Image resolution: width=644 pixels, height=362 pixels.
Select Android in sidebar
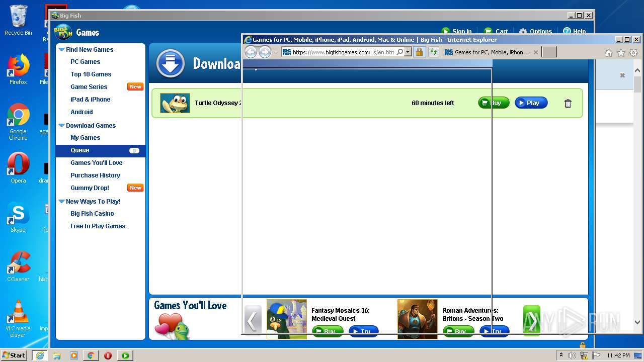tap(82, 112)
